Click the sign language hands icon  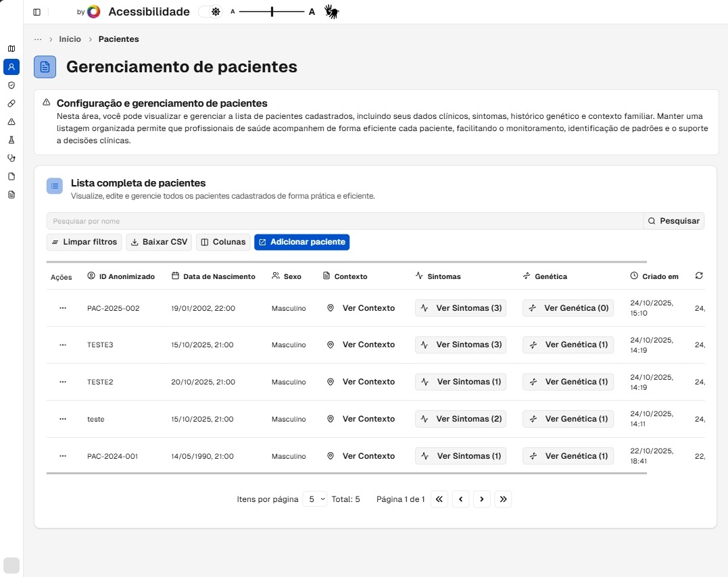(331, 11)
